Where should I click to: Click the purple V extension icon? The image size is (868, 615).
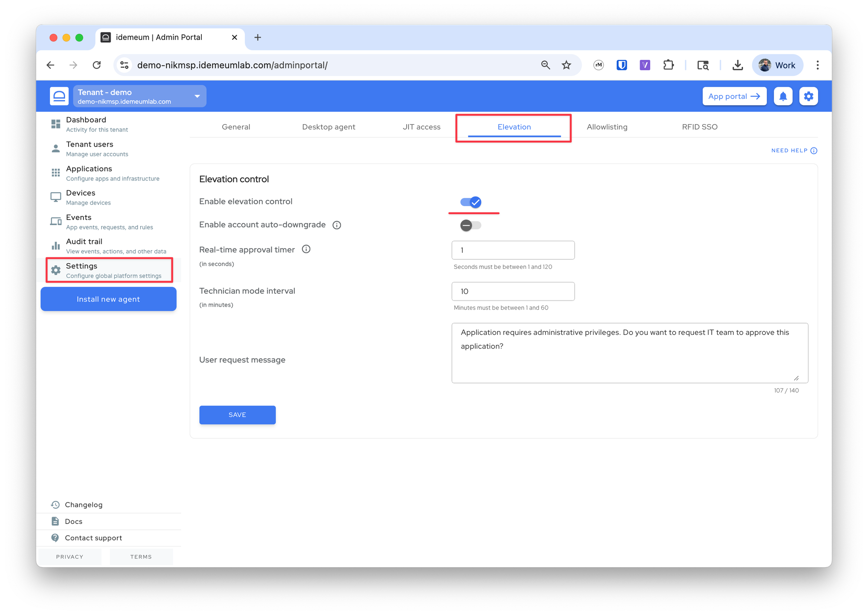coord(645,65)
